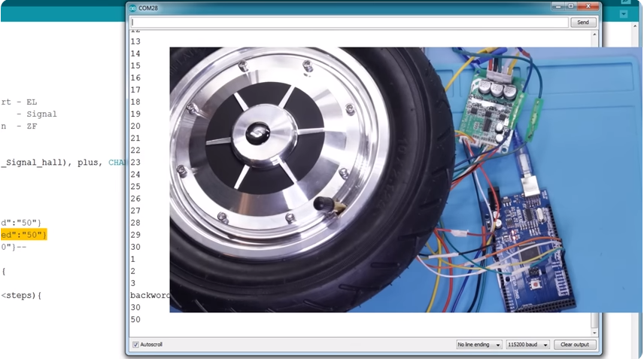Image resolution: width=644 pixels, height=359 pixels.
Task: Click the highlighted code line in editor
Action: tap(23, 235)
